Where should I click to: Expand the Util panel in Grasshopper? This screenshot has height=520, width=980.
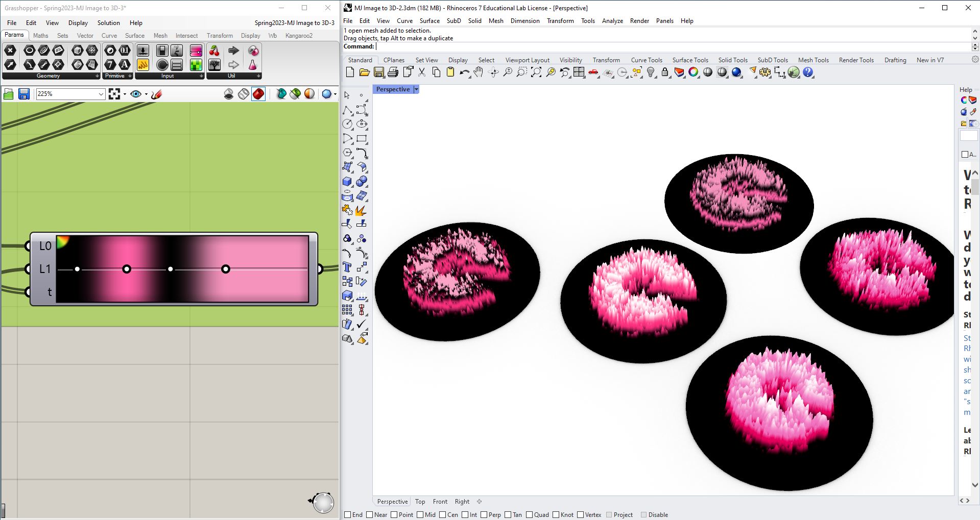(258, 76)
